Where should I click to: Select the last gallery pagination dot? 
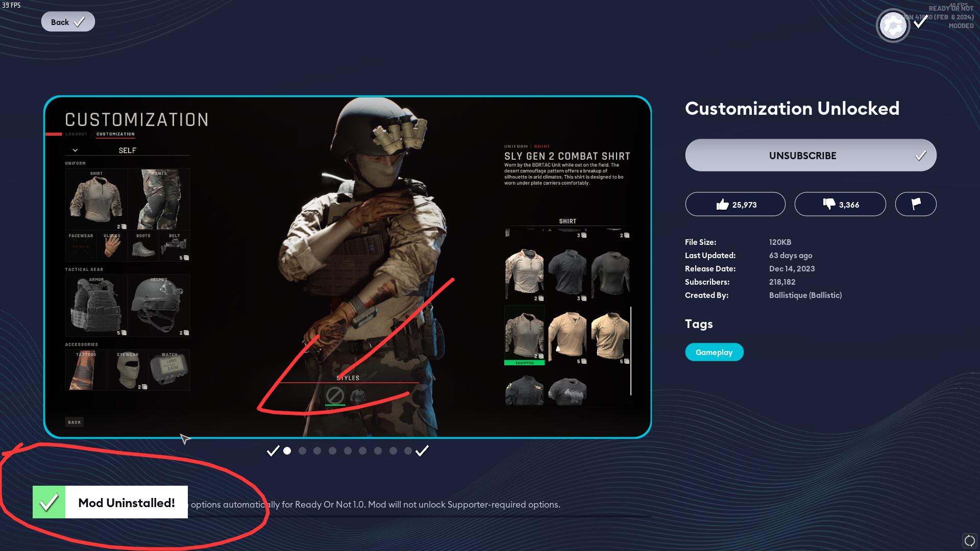click(408, 451)
